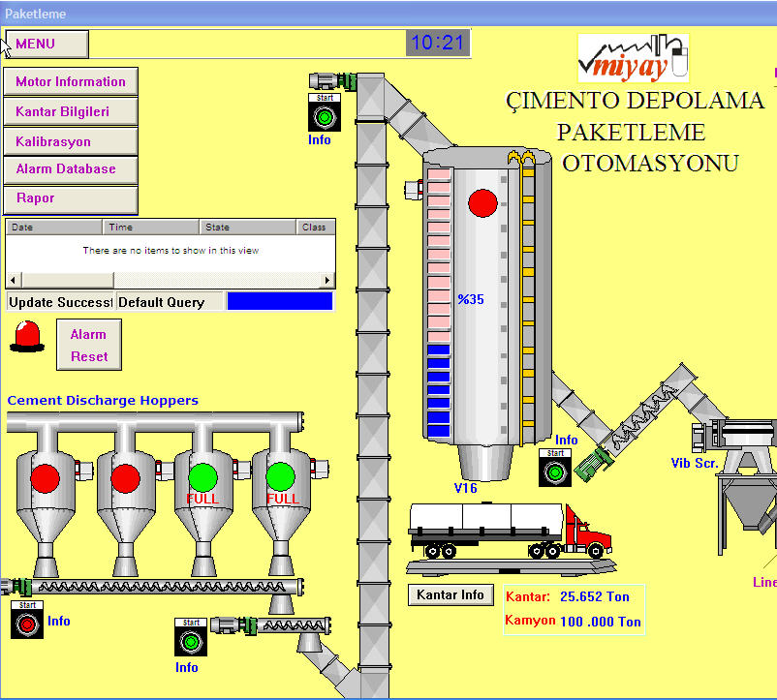Viewport: 777px width, 700px height.
Task: Click the Date column header in alarm list
Action: coord(54,228)
